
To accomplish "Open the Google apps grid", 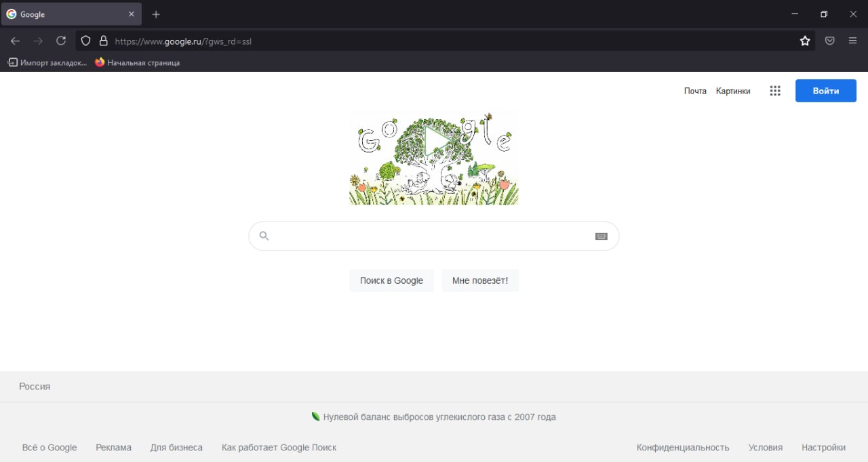I will tap(775, 91).
